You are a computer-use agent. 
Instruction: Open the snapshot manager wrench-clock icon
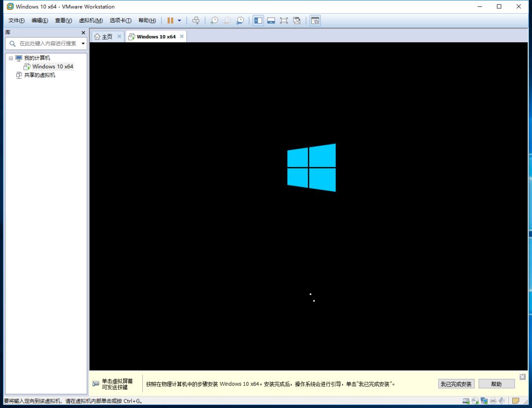[240, 21]
